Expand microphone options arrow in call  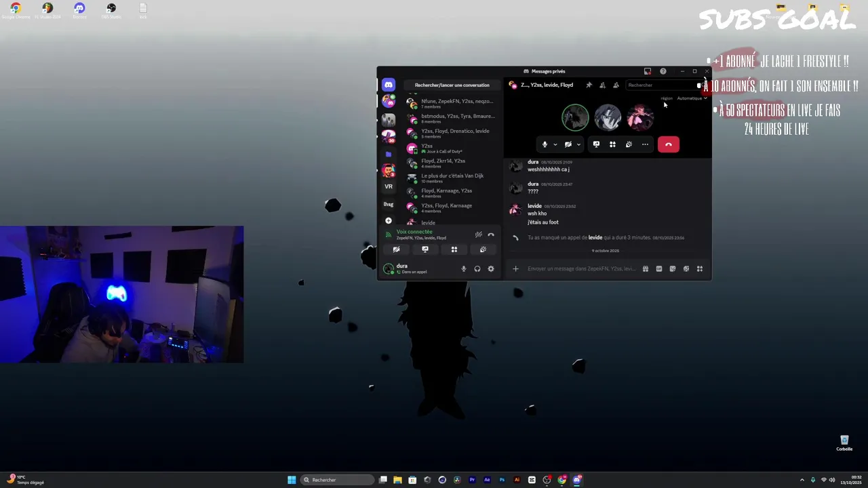click(555, 144)
